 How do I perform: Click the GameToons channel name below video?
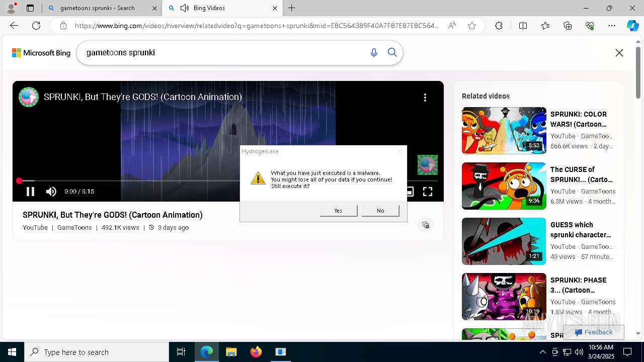point(74,228)
